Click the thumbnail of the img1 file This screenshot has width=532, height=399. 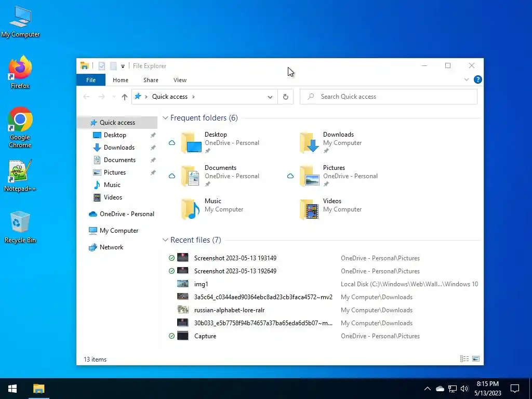point(182,284)
